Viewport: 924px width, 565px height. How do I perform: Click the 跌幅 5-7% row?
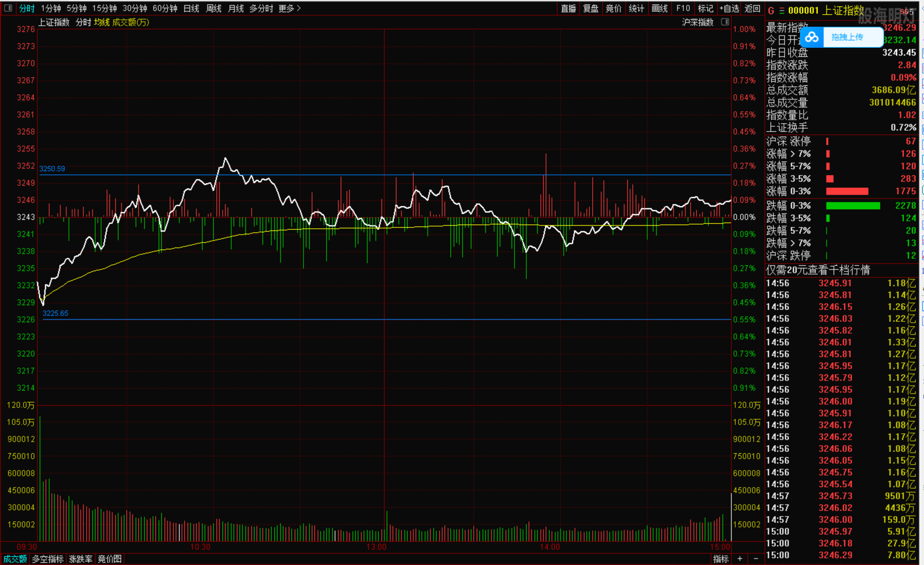(x=841, y=230)
